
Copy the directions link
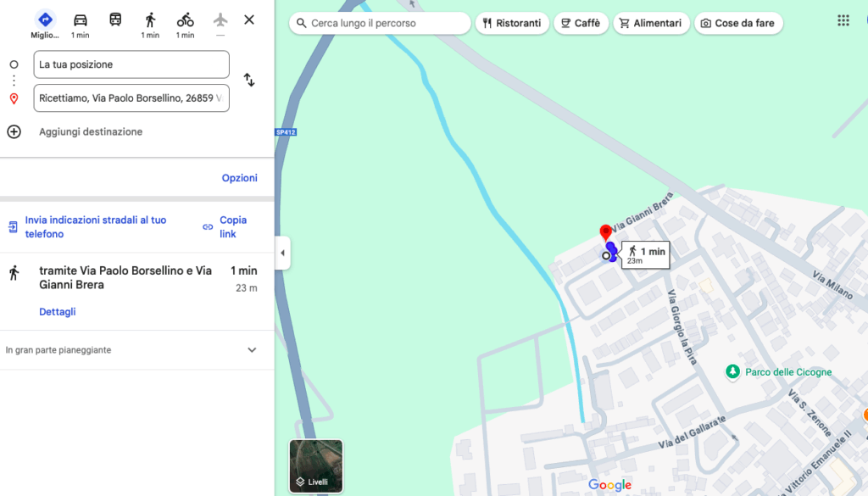[x=233, y=227]
